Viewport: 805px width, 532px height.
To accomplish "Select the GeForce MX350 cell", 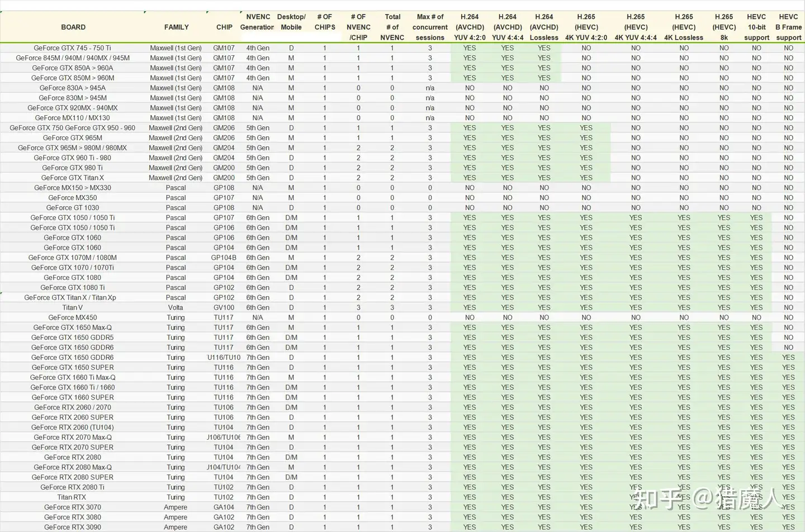I will (73, 198).
